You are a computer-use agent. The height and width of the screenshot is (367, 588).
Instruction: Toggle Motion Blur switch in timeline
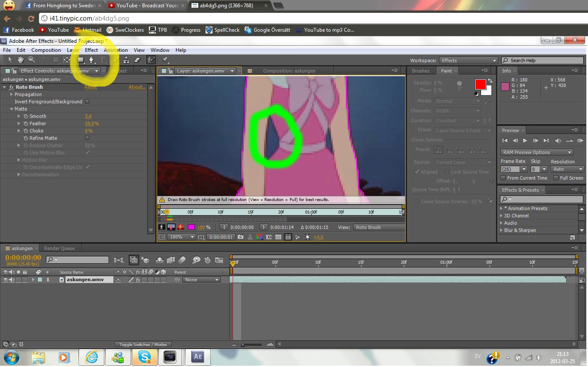point(182,260)
